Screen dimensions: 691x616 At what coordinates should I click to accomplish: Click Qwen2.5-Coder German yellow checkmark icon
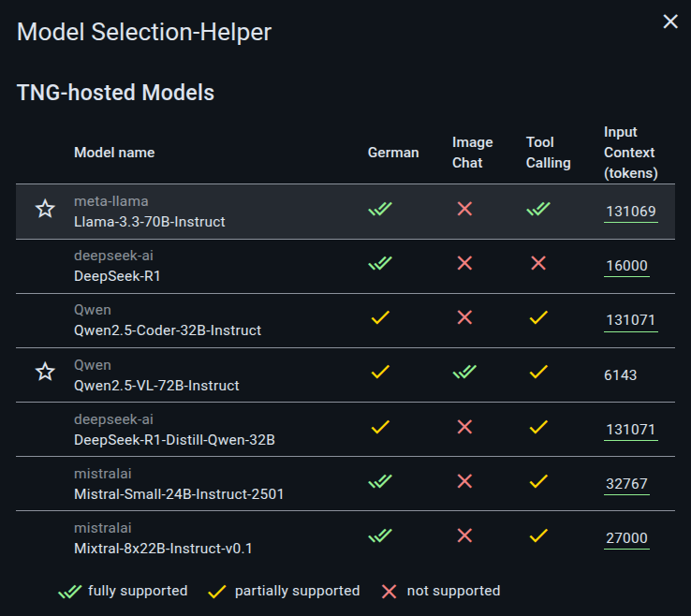(380, 317)
